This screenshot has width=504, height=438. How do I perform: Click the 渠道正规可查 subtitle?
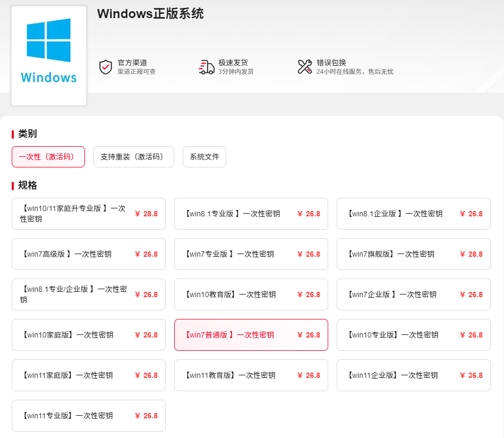point(136,71)
